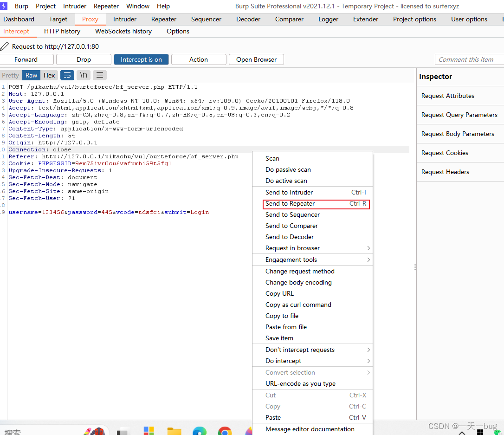Switch to Pretty view
Viewport: 504px width, 435px height.
click(11, 75)
